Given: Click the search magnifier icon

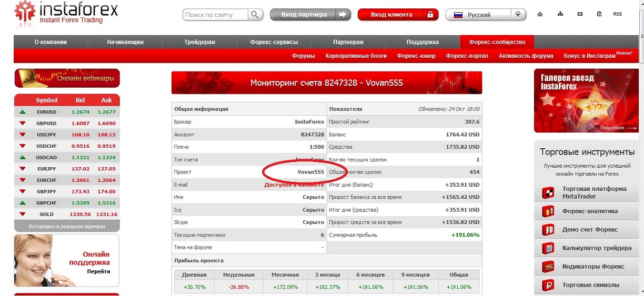Looking at the screenshot, I should 255,15.
